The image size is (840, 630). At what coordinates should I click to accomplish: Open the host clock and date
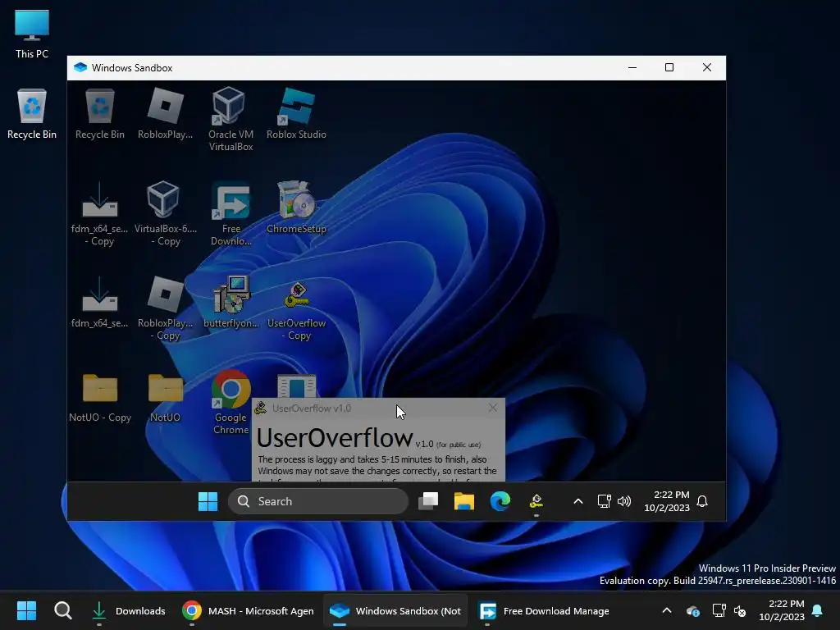click(782, 610)
